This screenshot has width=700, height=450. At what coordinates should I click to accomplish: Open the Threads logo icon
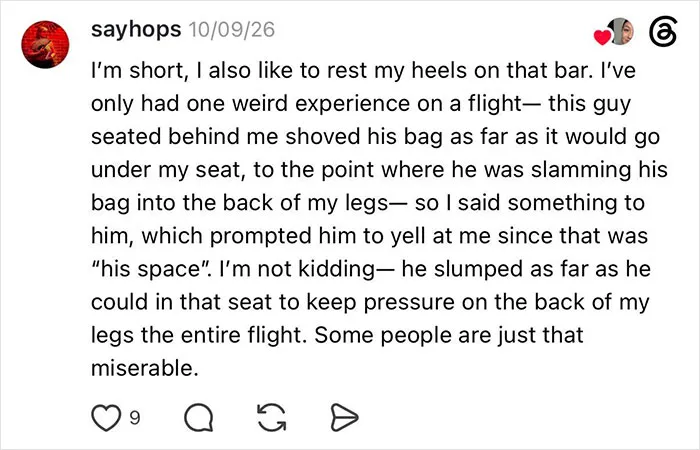coord(663,32)
